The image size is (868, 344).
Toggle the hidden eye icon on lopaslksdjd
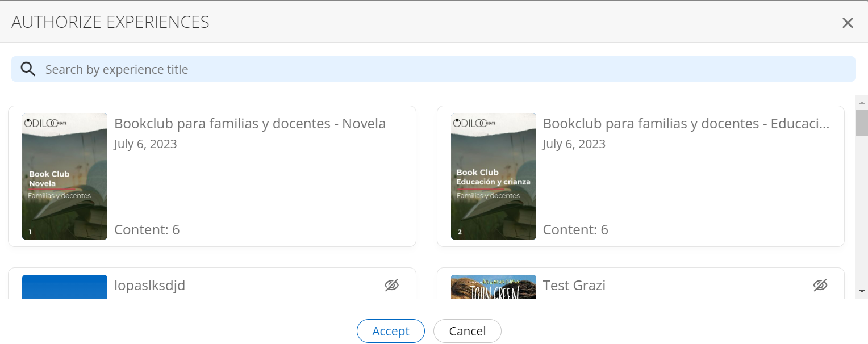(392, 285)
